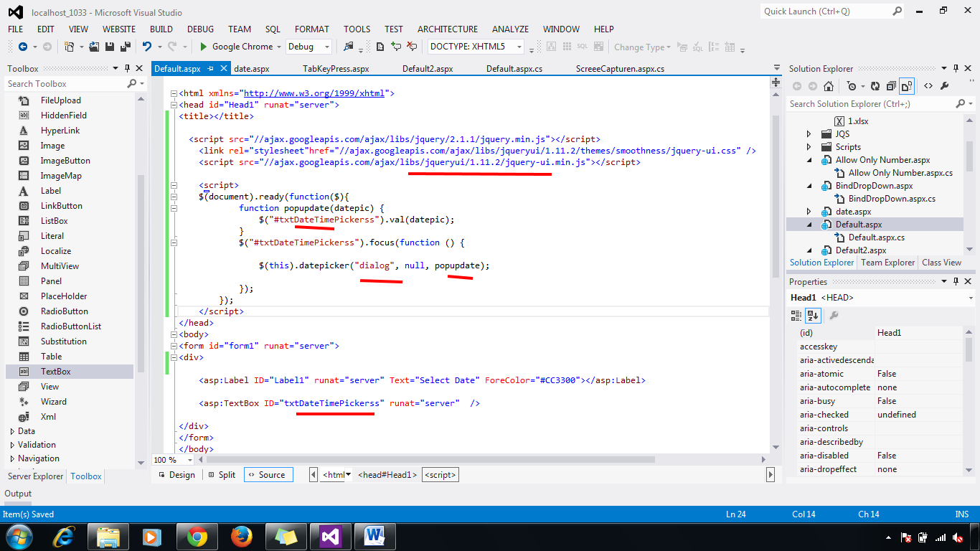Click the Uncomment selection icon with red x
Image resolution: width=980 pixels, height=551 pixels.
(x=412, y=47)
